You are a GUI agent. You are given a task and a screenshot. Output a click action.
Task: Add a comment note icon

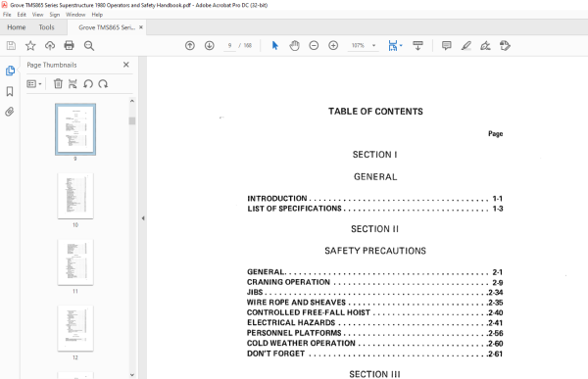point(446,46)
